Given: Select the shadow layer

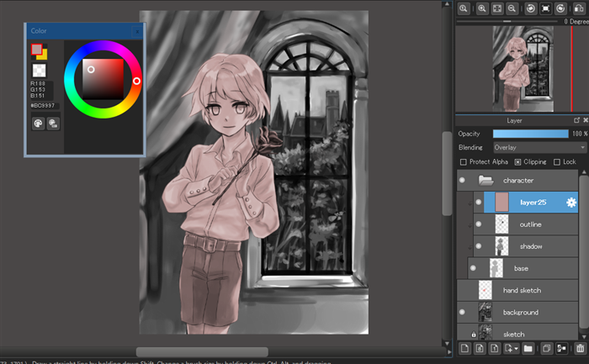Looking at the screenshot, I should (526, 246).
